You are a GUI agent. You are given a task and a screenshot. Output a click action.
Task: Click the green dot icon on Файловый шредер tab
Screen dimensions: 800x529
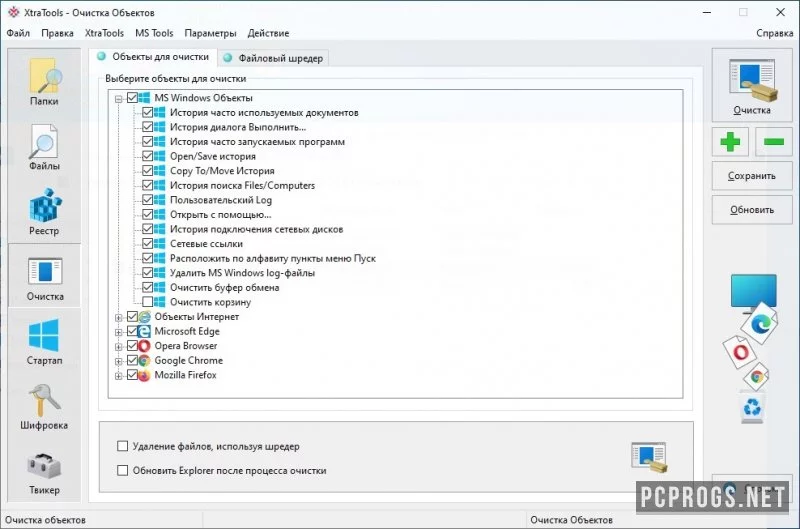[228, 58]
